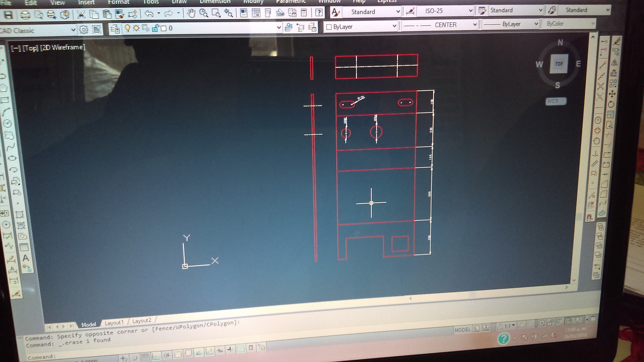Click the Cut scissors icon
The height and width of the screenshot is (362, 644).
81,14
